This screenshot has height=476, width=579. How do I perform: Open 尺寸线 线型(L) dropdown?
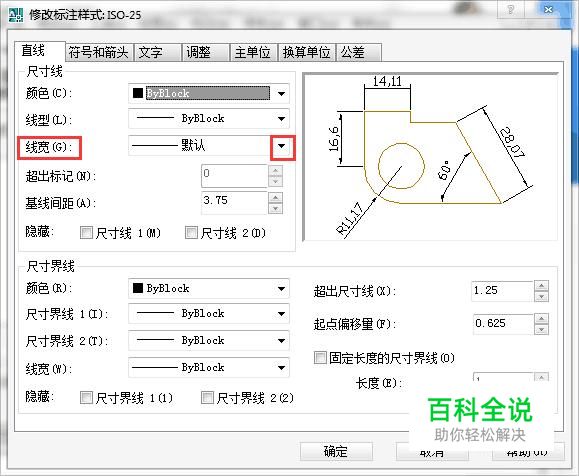pyautogui.click(x=209, y=119)
